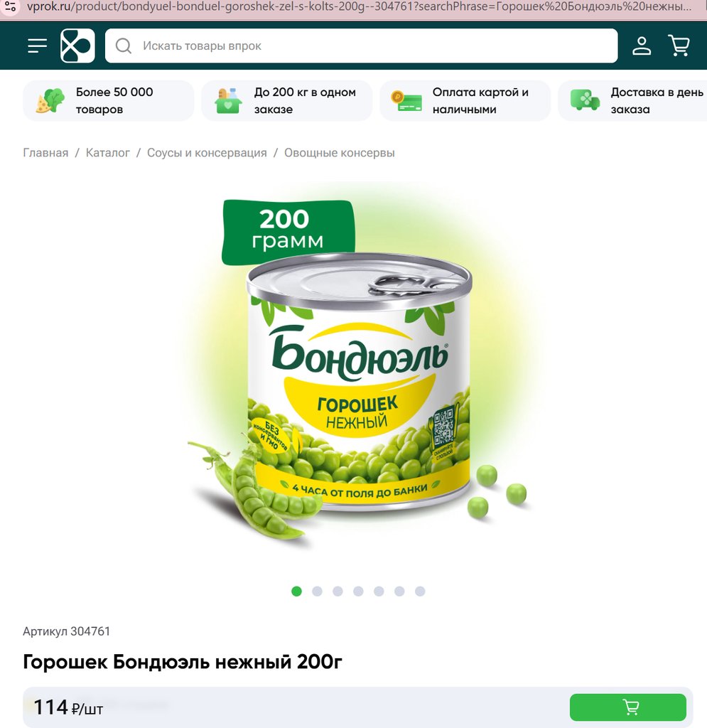
Task: Open 'Соусы и консервация' breadcrumb
Action: [x=207, y=153]
